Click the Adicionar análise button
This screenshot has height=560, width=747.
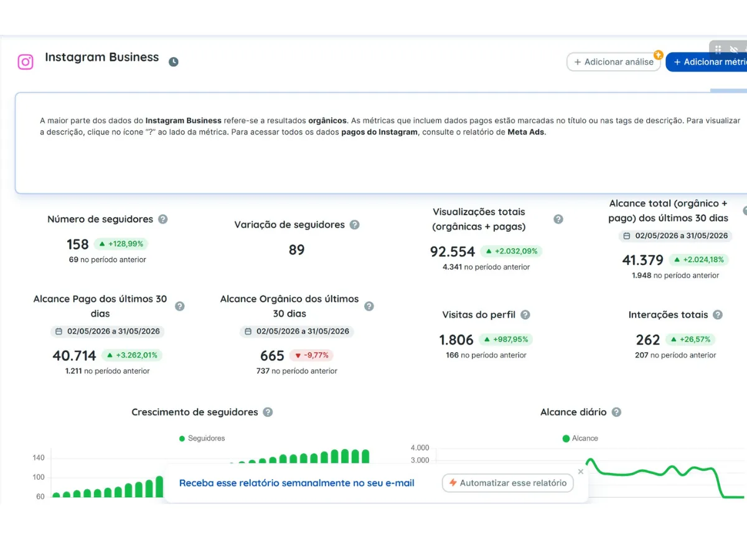[x=614, y=62]
